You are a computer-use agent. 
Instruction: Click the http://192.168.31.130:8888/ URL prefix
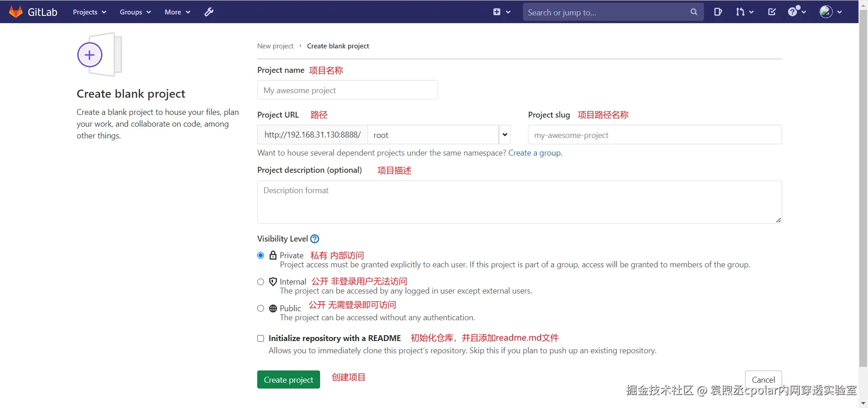pyautogui.click(x=312, y=135)
